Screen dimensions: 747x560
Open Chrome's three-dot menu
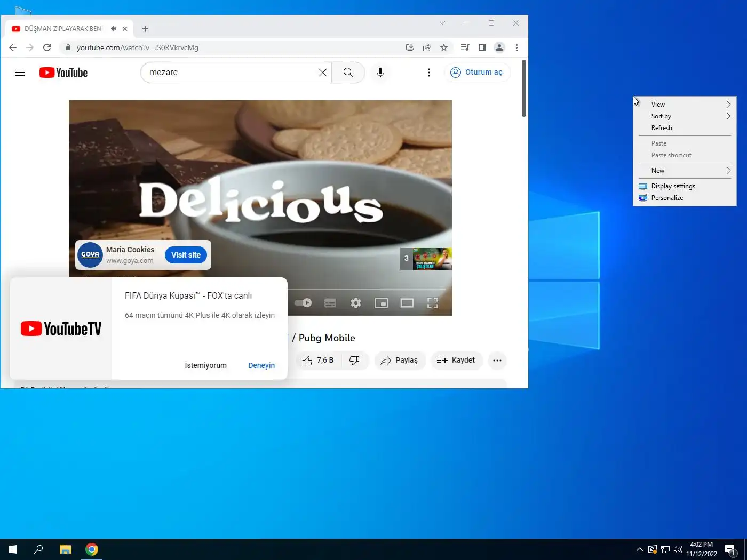click(516, 47)
